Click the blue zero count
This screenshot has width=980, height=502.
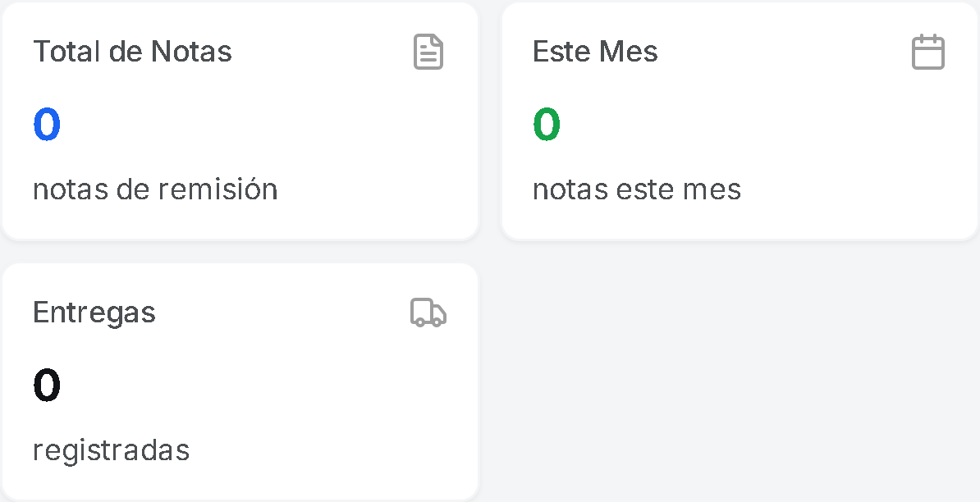coord(47,125)
